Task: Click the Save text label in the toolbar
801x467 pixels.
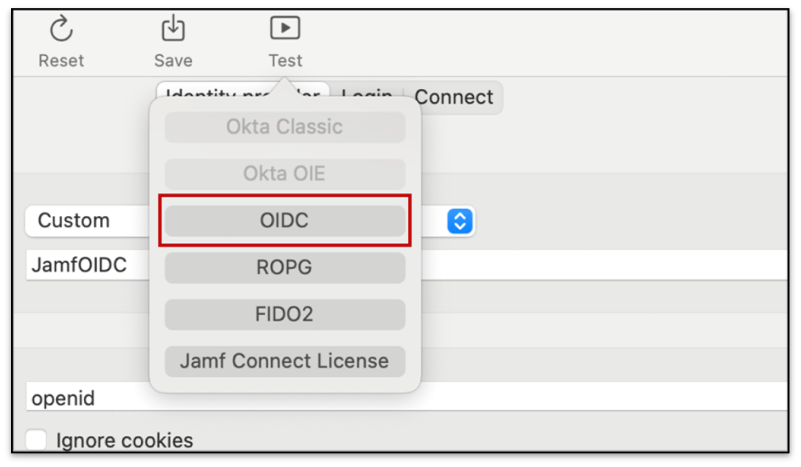Action: pos(173,60)
